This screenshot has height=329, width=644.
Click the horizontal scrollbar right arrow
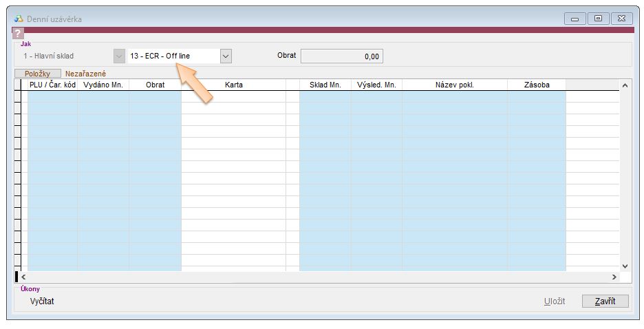point(614,276)
